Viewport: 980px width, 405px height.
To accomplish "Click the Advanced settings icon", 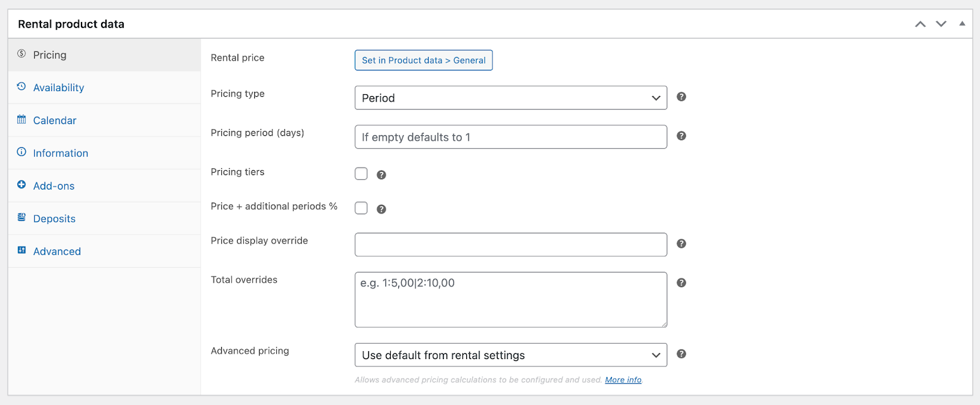I will coord(21,250).
